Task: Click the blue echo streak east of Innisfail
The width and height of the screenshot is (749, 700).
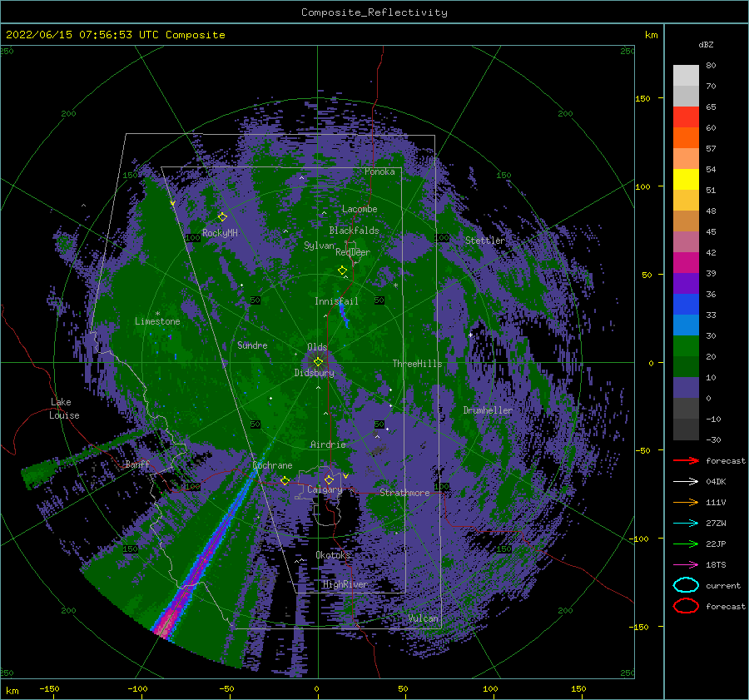Action: coord(344,313)
